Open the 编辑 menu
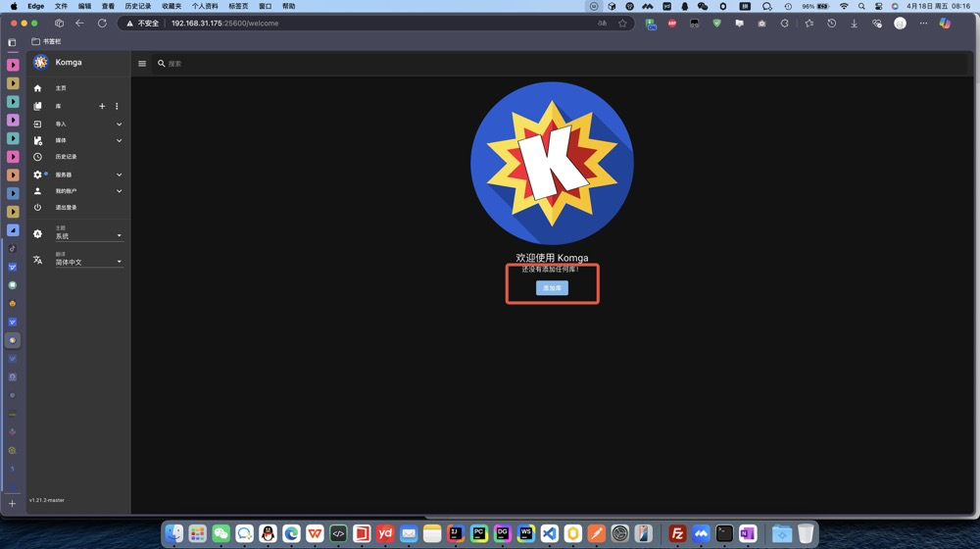Viewport: 980px width, 549px height. [84, 6]
